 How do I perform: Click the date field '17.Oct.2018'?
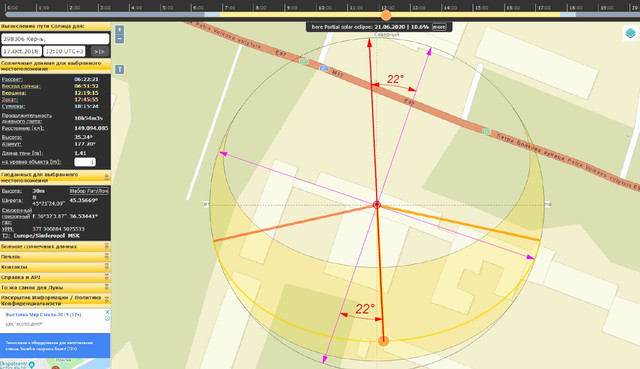[21, 51]
